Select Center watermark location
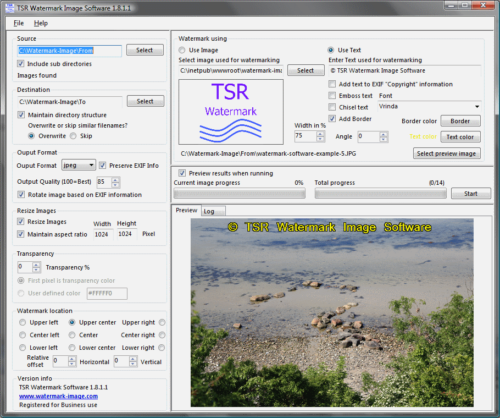Image resolution: width=500 pixels, height=418 pixels. (72, 335)
